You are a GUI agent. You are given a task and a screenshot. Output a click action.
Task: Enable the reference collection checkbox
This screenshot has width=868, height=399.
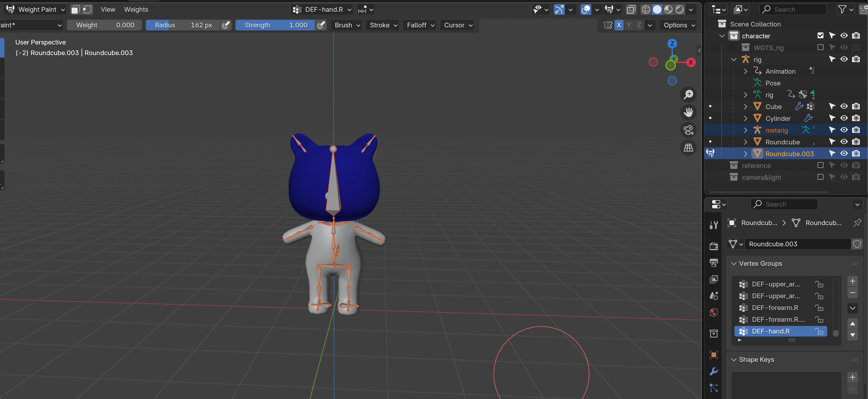point(820,165)
